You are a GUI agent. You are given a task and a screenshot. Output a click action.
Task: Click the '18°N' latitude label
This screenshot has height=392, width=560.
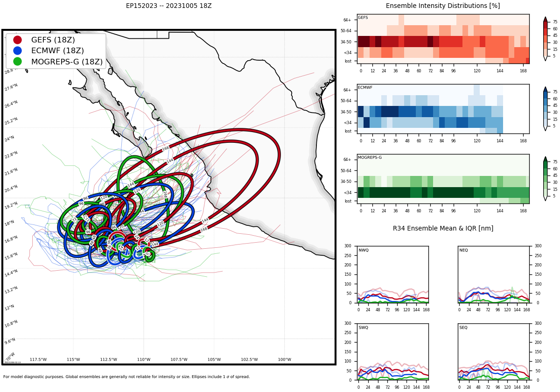[x=9, y=224]
